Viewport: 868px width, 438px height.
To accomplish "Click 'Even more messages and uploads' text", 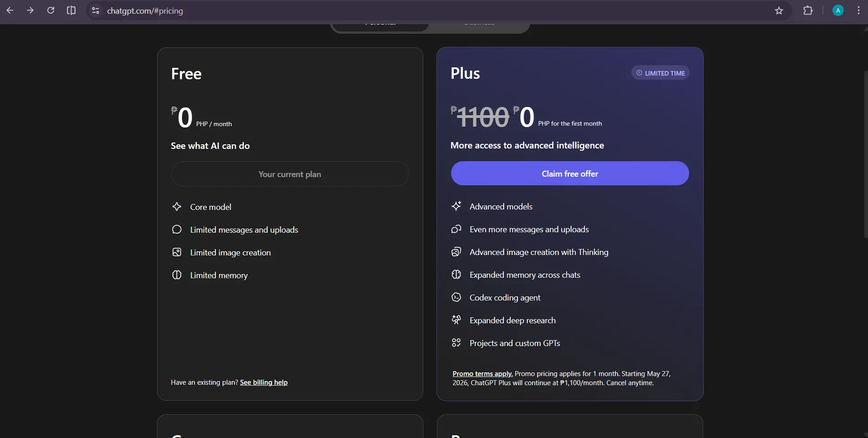I will coord(529,229).
